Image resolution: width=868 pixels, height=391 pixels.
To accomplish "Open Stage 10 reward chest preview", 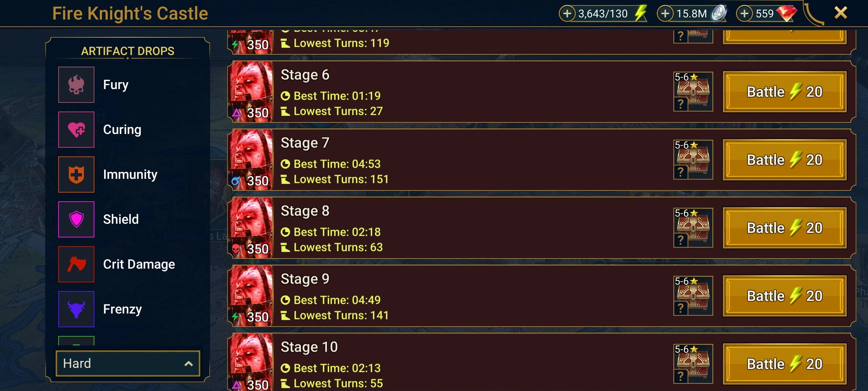I will (693, 364).
